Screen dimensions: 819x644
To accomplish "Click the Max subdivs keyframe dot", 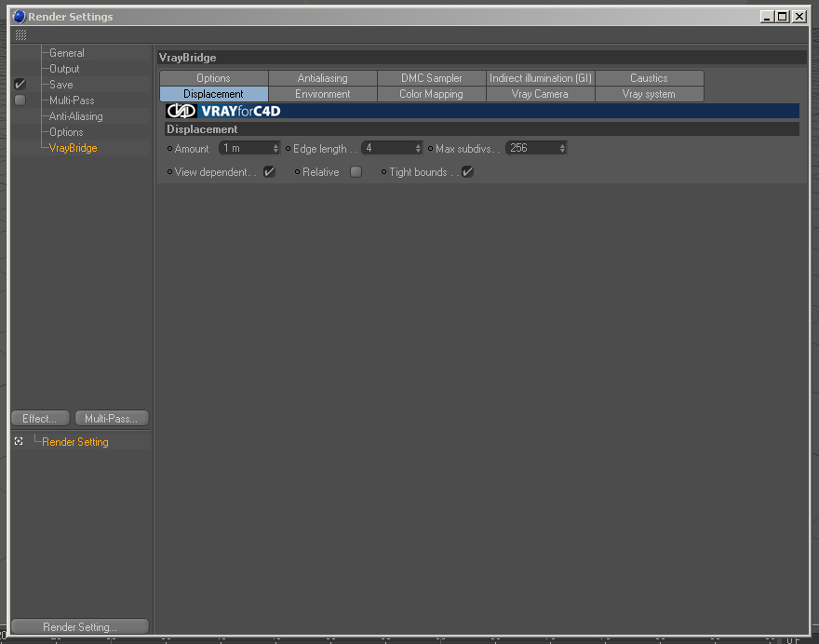I will (x=430, y=148).
